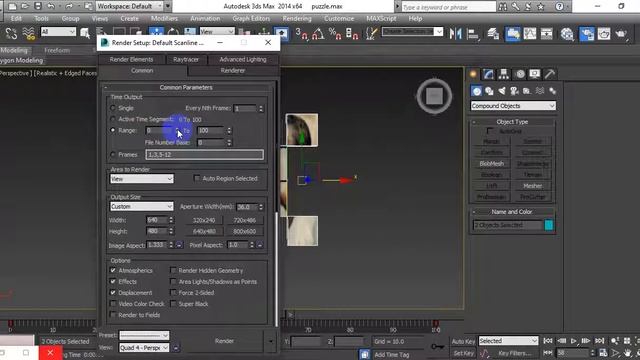
Task: Open the Motion command panel tab
Action: [520, 74]
